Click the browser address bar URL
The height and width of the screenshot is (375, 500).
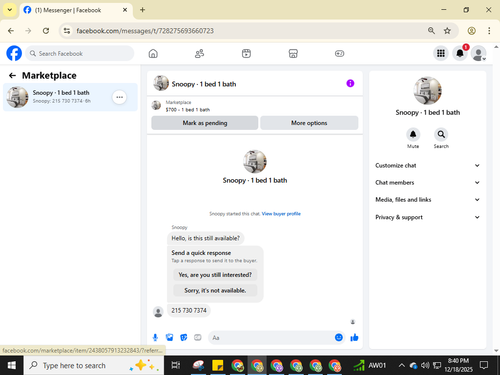[145, 31]
